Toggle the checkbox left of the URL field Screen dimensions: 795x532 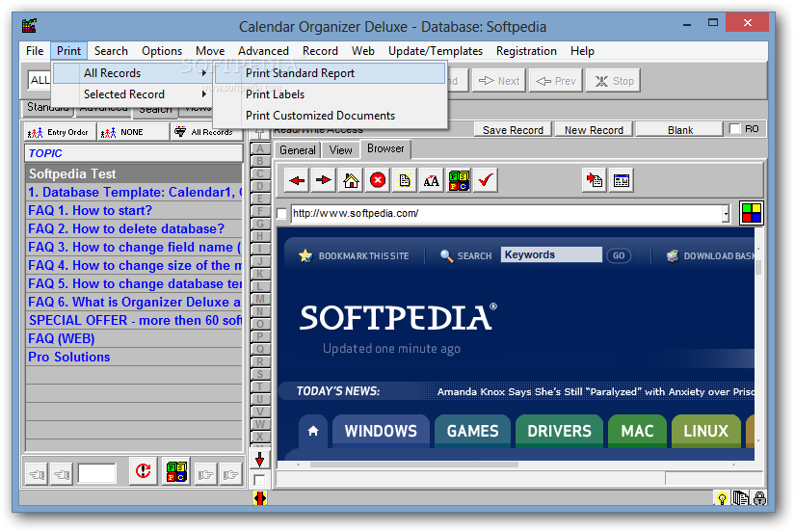pyautogui.click(x=281, y=214)
